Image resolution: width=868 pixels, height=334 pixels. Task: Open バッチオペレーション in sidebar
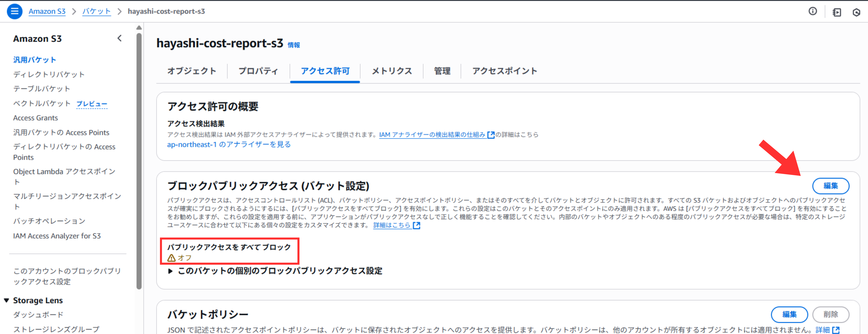coord(49,221)
